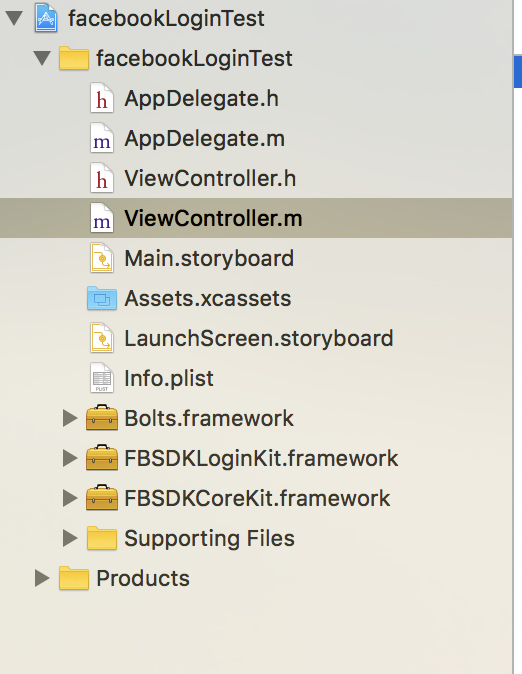
Task: Expand the Products group
Action: click(41, 578)
